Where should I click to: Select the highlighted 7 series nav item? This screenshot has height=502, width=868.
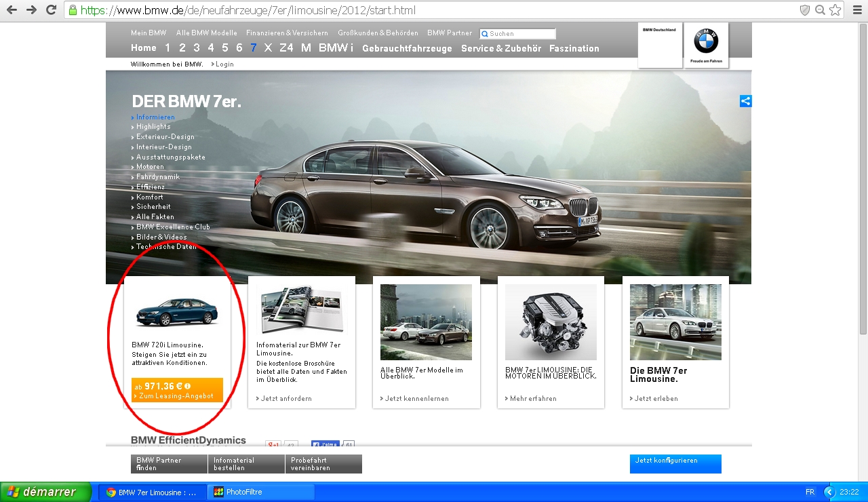coord(254,48)
